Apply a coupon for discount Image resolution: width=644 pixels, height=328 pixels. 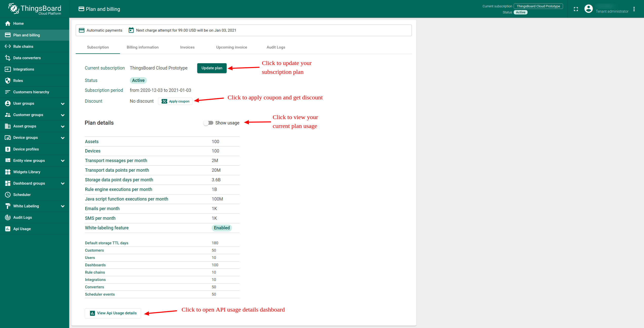175,101
